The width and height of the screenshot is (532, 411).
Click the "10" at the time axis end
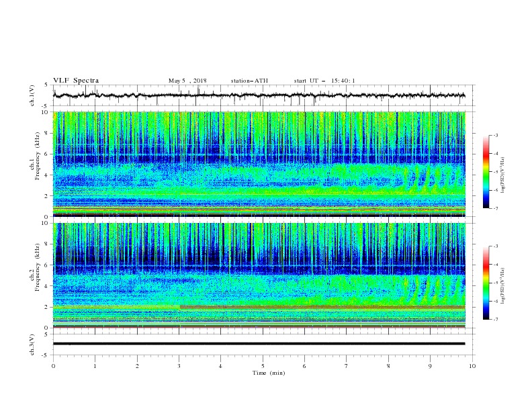(472, 366)
